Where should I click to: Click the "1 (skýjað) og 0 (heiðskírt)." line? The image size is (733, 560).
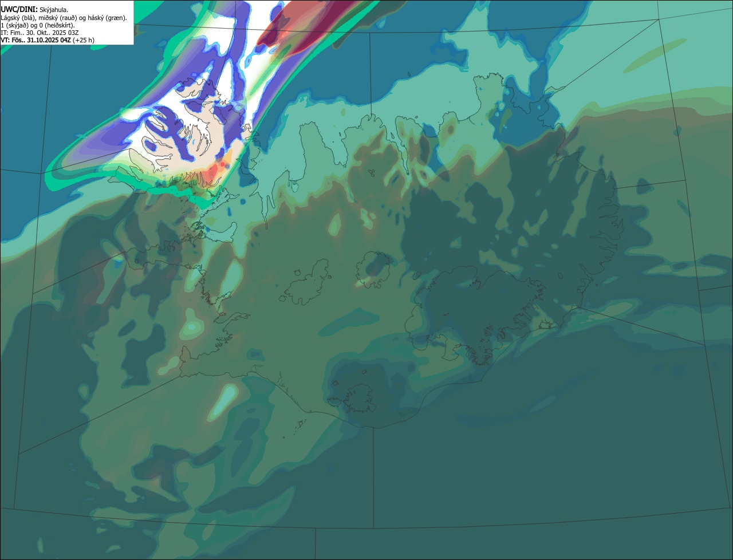point(38,25)
